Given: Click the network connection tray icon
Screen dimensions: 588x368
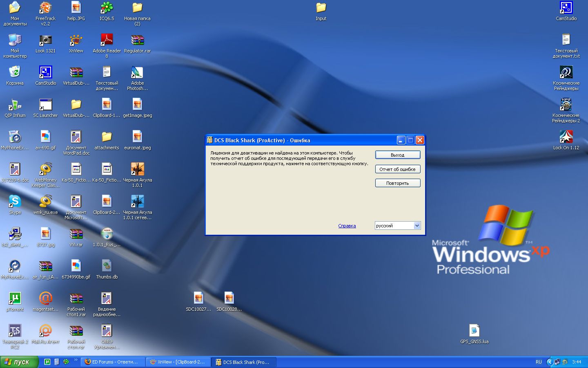Looking at the screenshot, I should pyautogui.click(x=557, y=362).
